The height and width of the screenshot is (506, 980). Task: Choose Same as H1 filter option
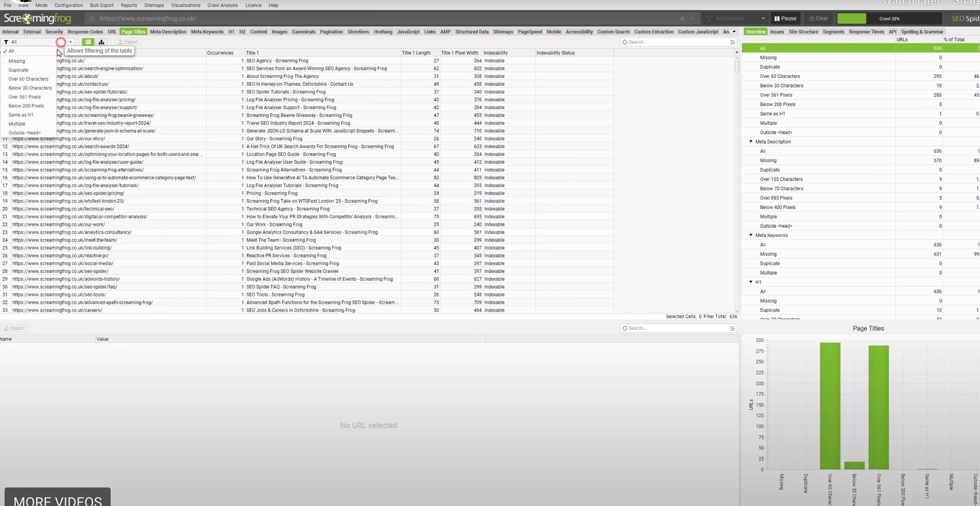pyautogui.click(x=21, y=115)
